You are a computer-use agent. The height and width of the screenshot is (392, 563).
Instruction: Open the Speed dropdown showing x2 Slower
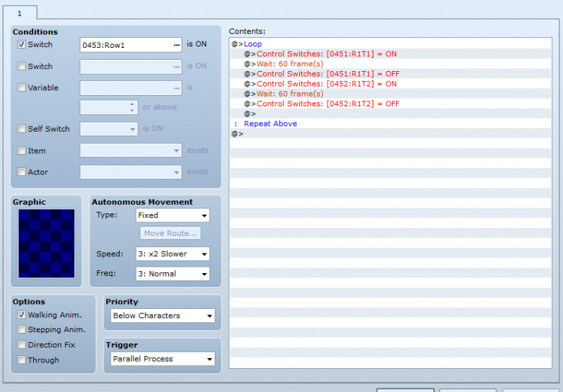click(x=172, y=254)
